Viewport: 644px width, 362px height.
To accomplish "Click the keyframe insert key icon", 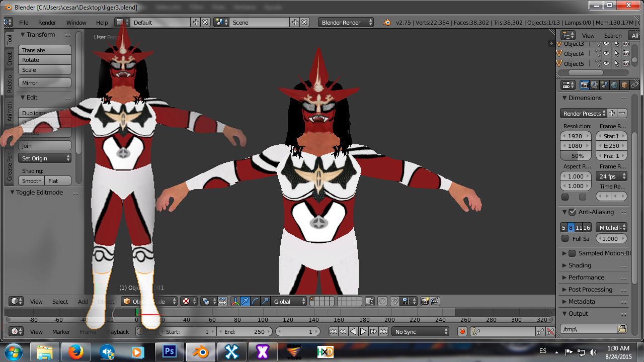I will pyautogui.click(x=540, y=331).
